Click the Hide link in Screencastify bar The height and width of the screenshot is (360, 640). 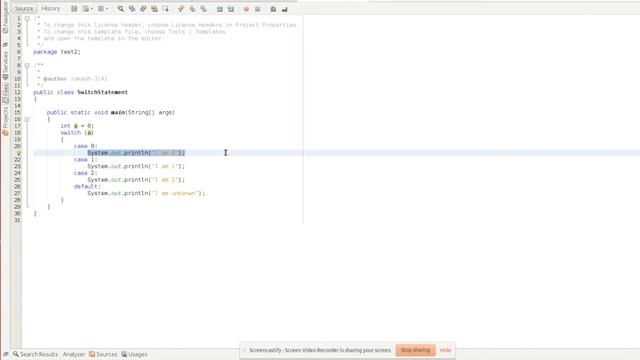pos(445,350)
